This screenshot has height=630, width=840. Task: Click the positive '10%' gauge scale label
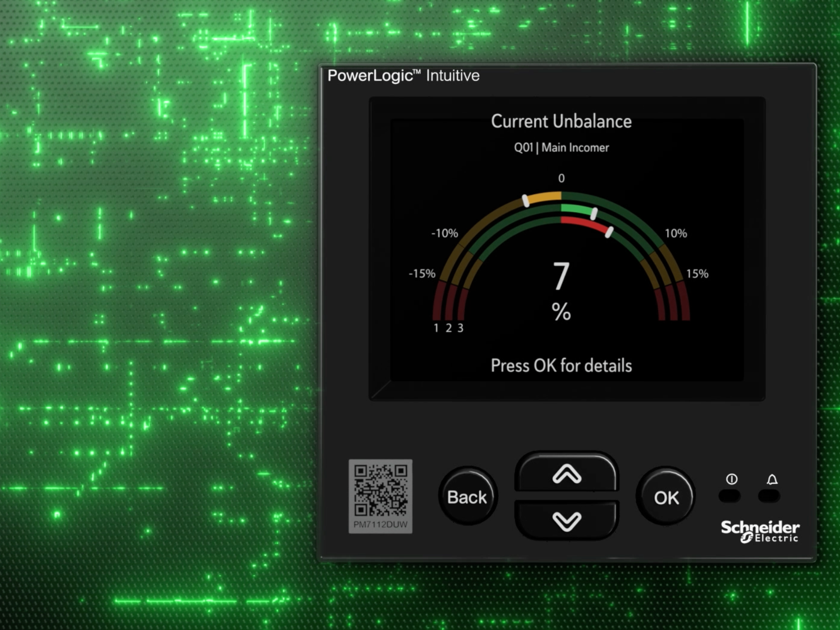click(676, 233)
